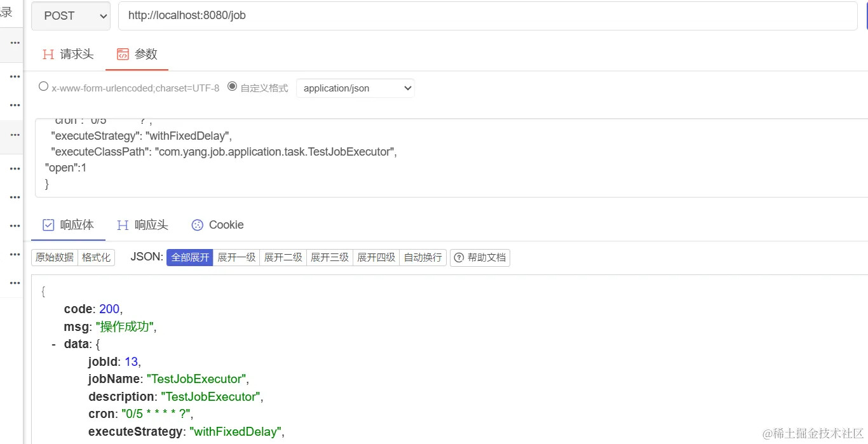868x444 pixels.
Task: Collapse the data node in JSON response
Action: tap(53, 344)
